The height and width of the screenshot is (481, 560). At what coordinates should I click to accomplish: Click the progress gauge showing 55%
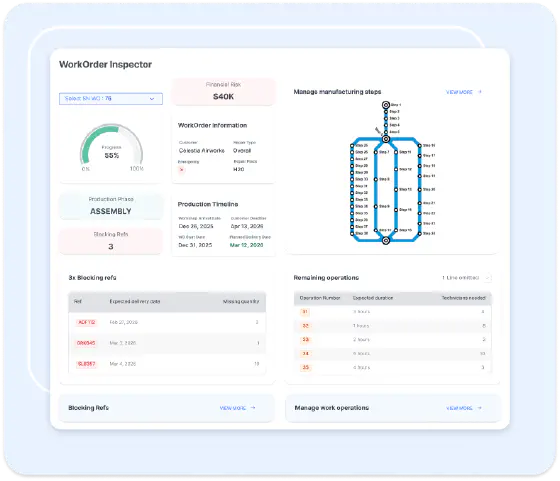pyautogui.click(x=111, y=147)
